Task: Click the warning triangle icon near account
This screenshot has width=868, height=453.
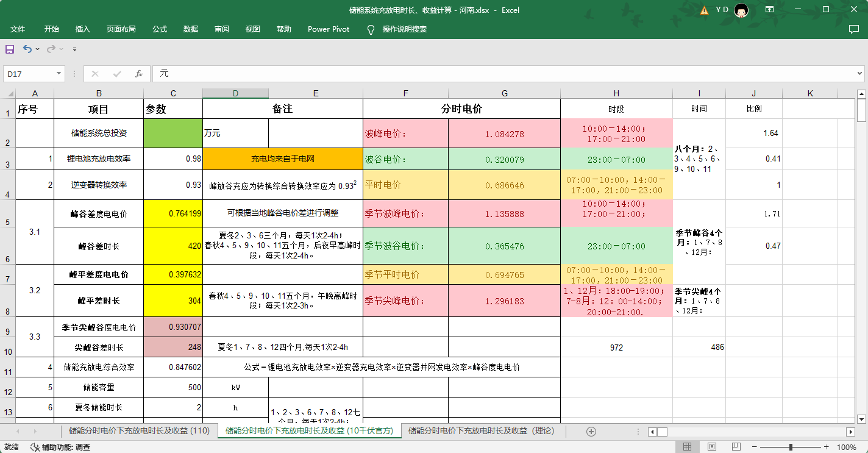Action: click(705, 10)
